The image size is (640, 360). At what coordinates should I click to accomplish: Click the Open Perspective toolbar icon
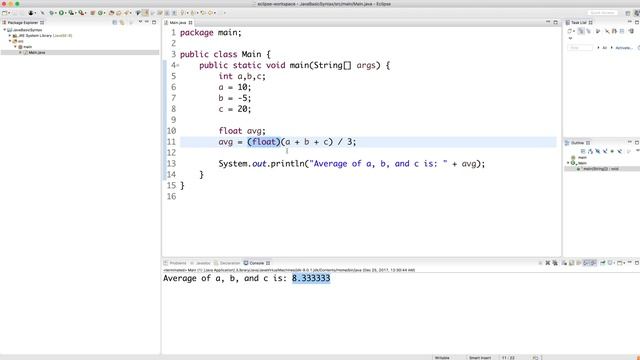tap(628, 13)
